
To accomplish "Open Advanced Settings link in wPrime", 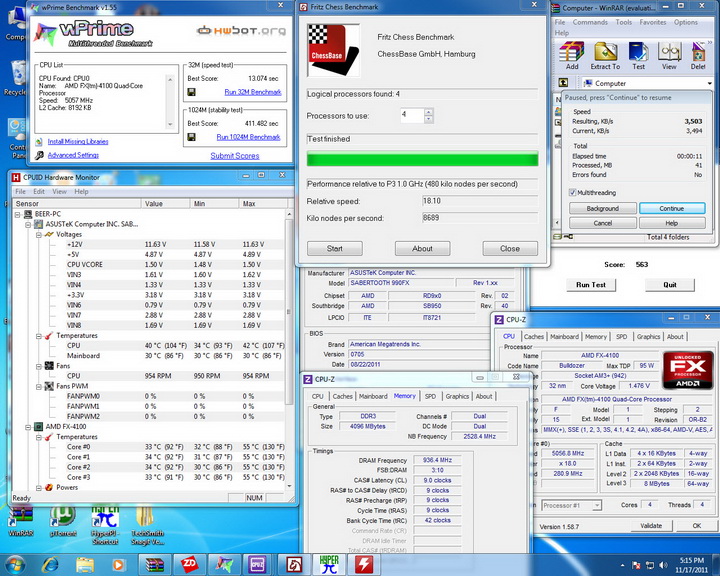I will tap(73, 155).
